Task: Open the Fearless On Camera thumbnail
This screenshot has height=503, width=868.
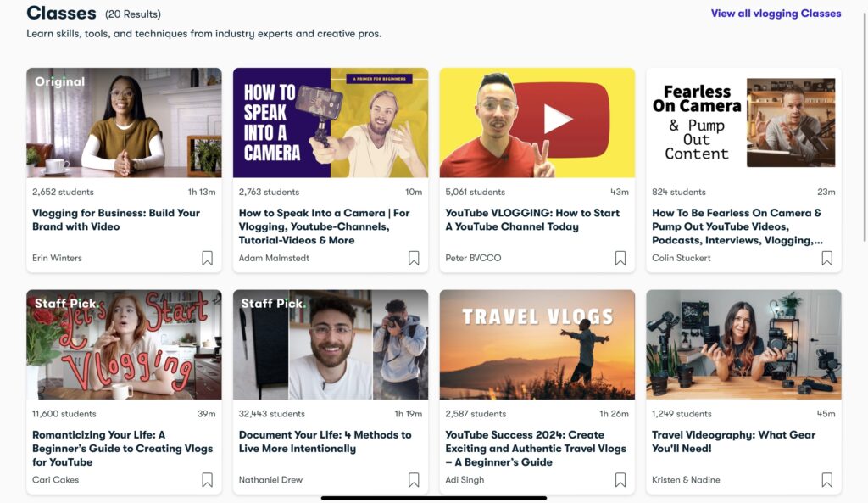Action: tap(743, 123)
